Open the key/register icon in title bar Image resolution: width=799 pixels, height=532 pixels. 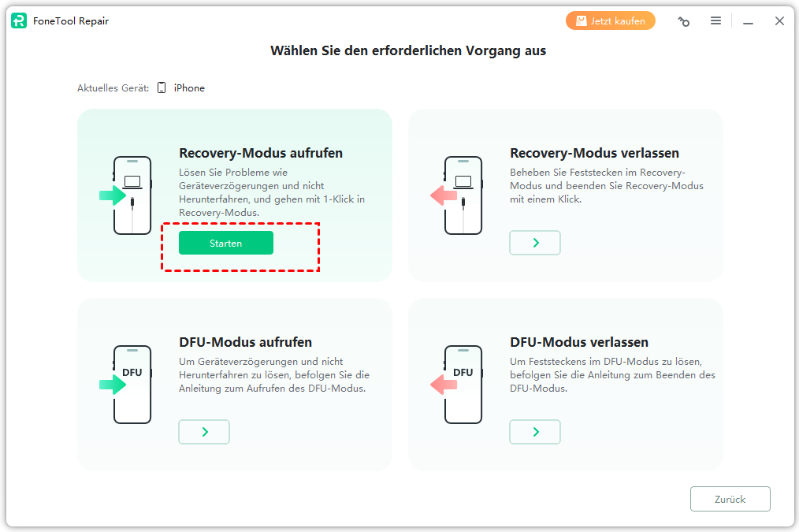point(684,21)
